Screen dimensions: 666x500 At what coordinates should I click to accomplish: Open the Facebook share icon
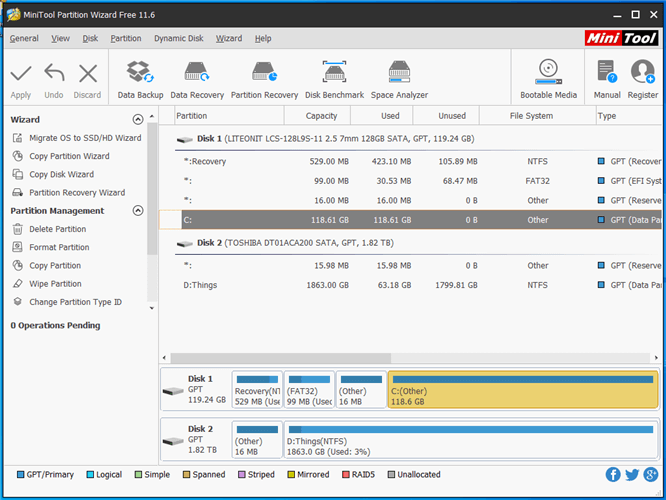coord(612,475)
